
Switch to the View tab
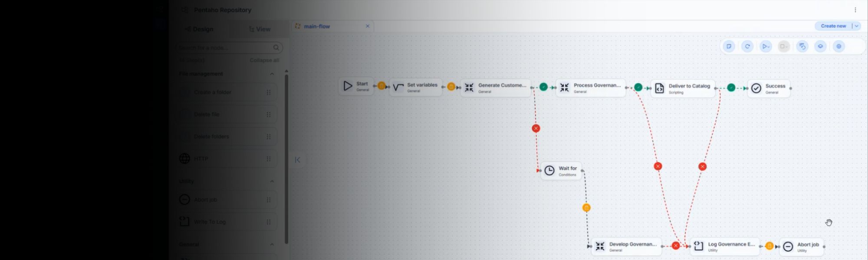click(x=260, y=29)
